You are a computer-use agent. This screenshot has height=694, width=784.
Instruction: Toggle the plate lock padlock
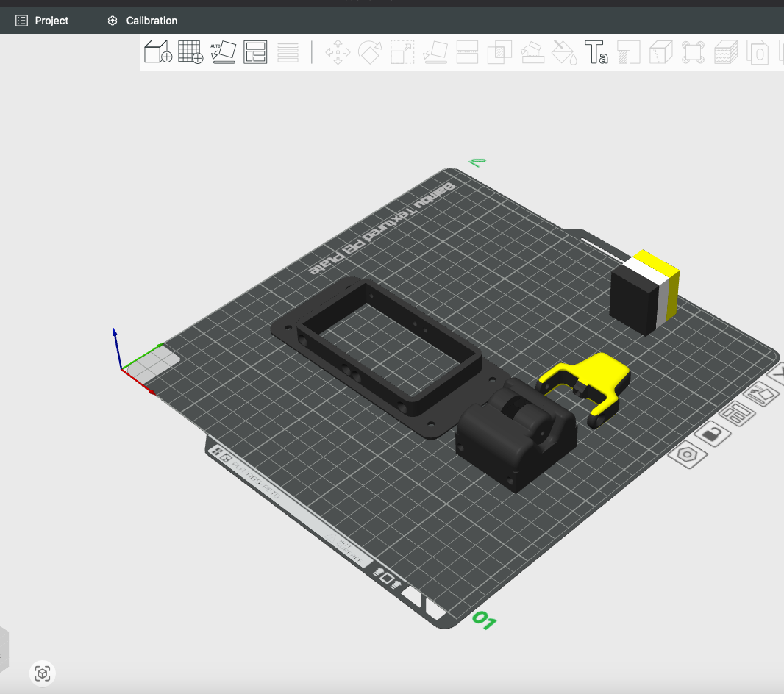(x=713, y=434)
